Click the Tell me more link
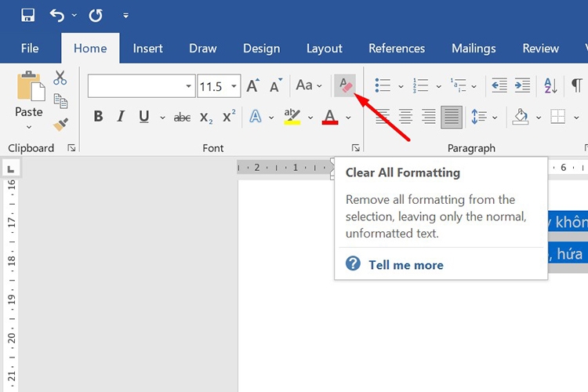 pos(405,265)
